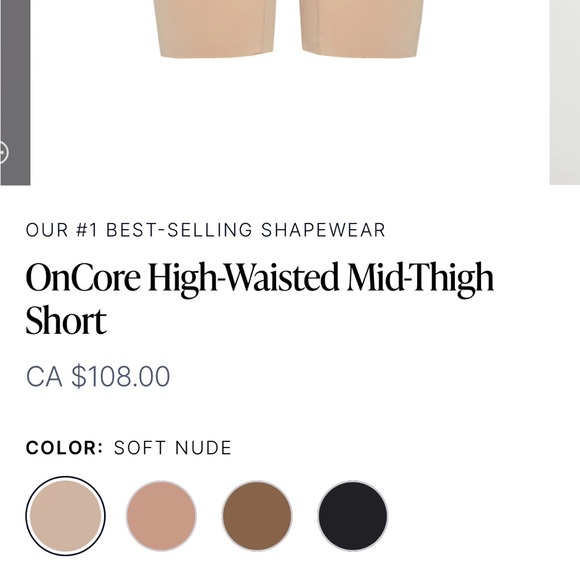Tap the right leg of the shorts
Image resolution: width=580 pixels, height=580 pixels.
tap(361, 28)
